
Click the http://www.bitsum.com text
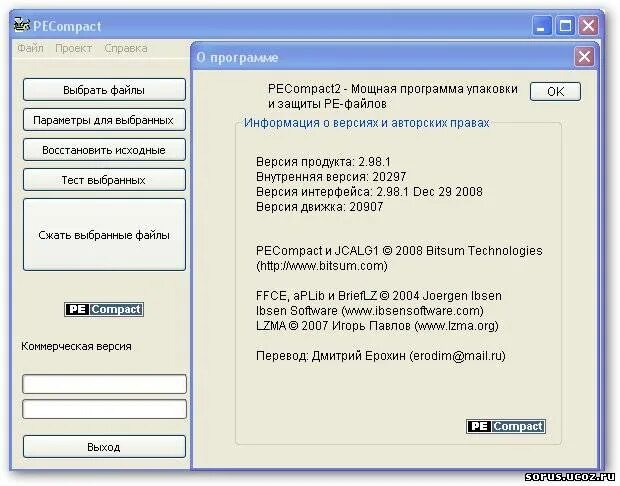(x=321, y=266)
